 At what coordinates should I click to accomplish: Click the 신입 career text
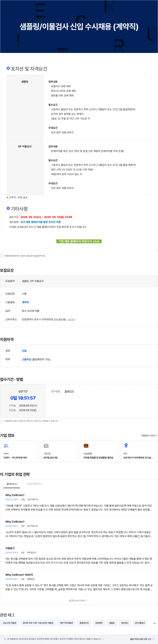pyautogui.click(x=24, y=351)
